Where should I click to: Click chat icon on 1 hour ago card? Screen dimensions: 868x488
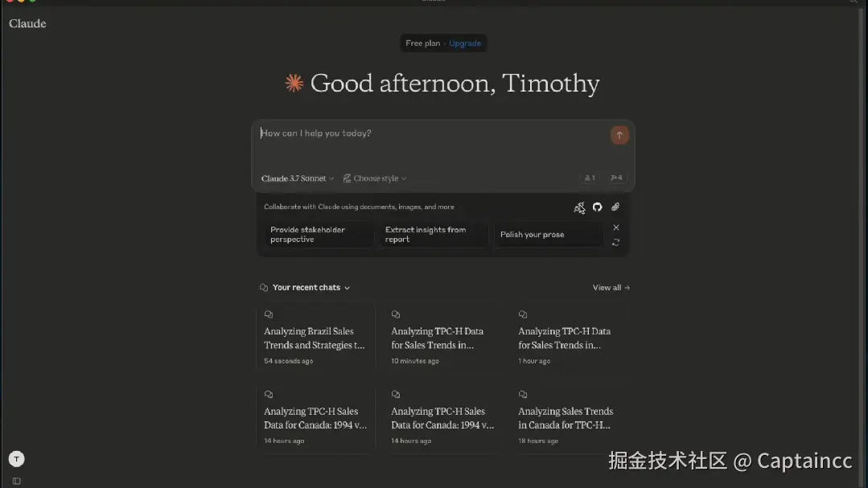click(523, 314)
